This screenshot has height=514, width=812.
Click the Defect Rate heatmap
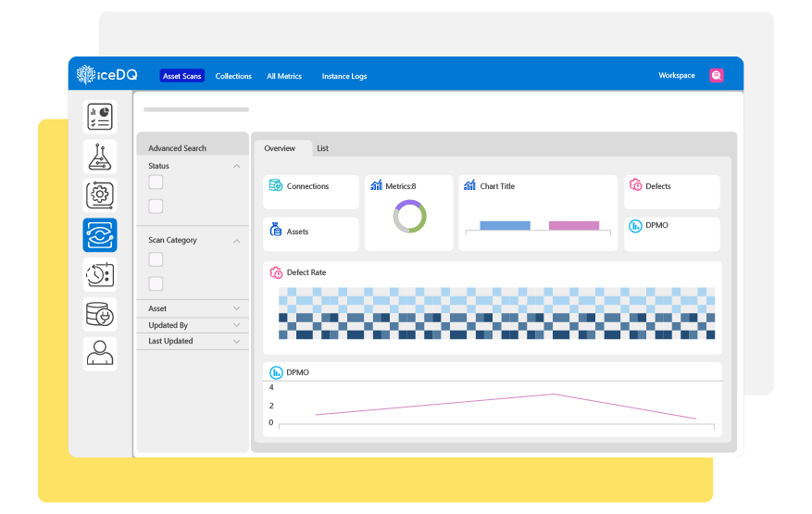(496, 313)
